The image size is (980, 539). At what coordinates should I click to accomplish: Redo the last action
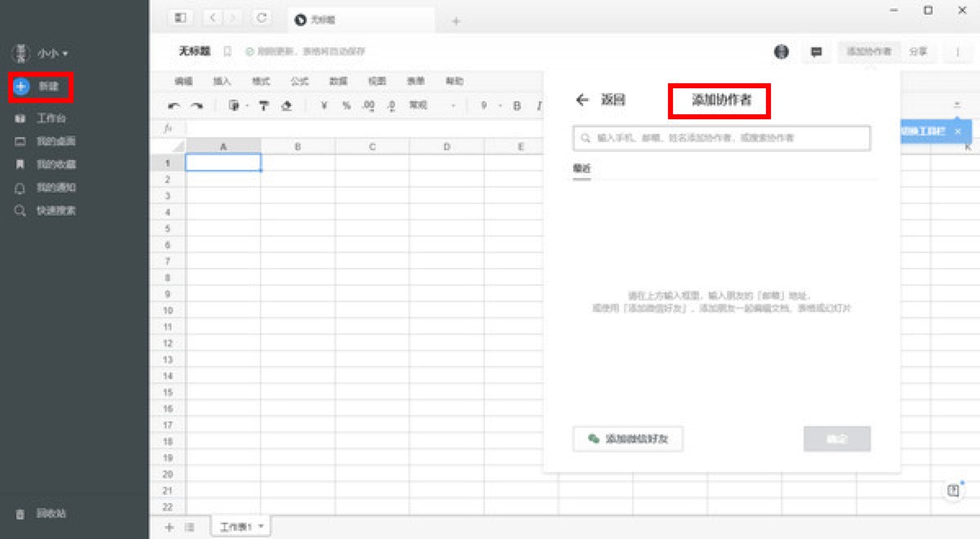[x=197, y=105]
